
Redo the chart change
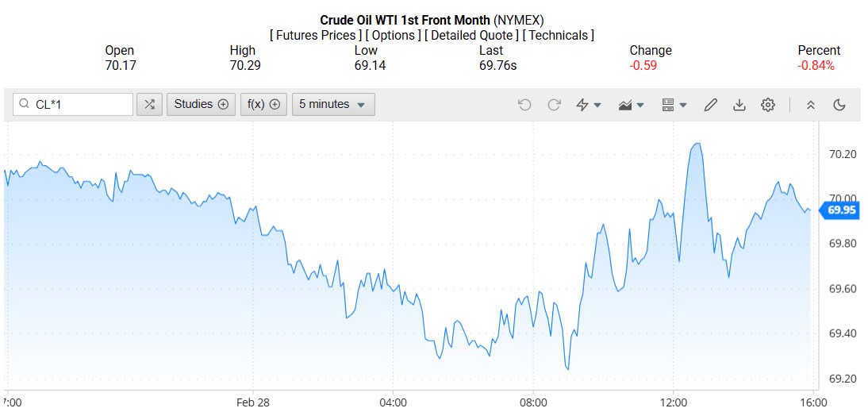click(554, 104)
